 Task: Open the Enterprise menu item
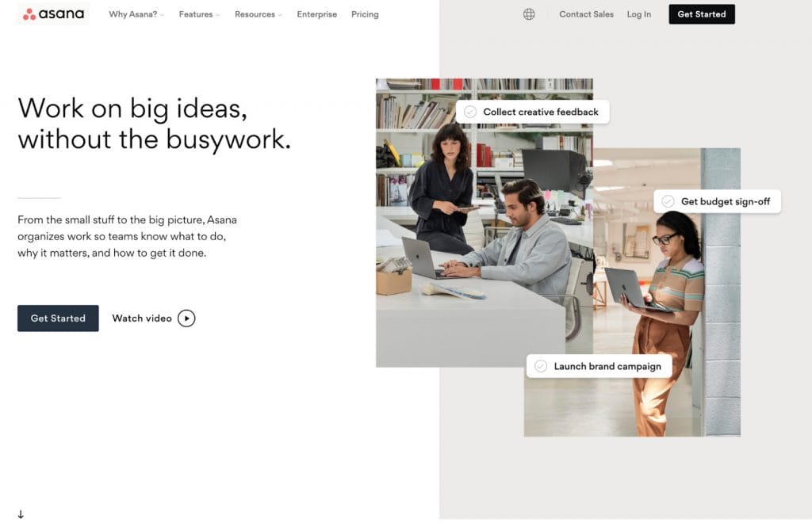click(317, 14)
